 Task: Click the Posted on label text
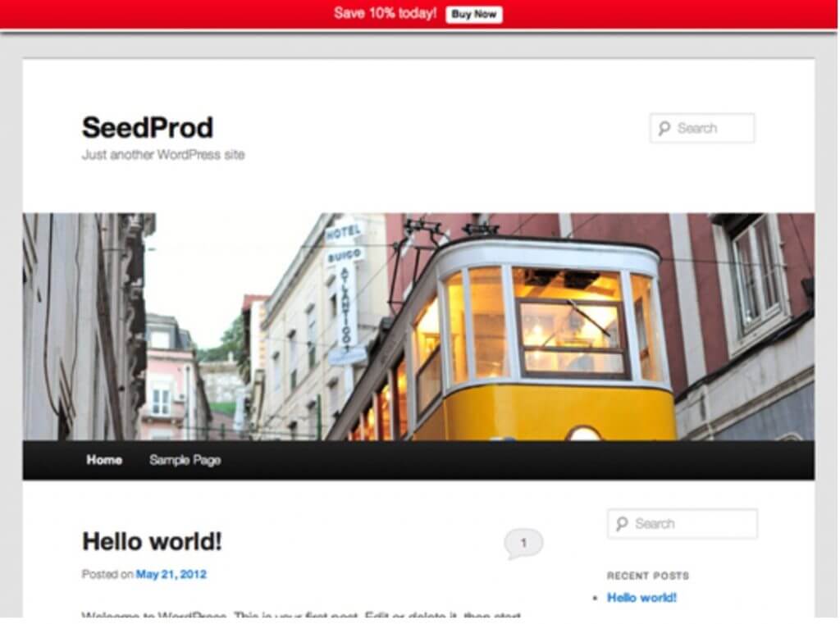[107, 574]
